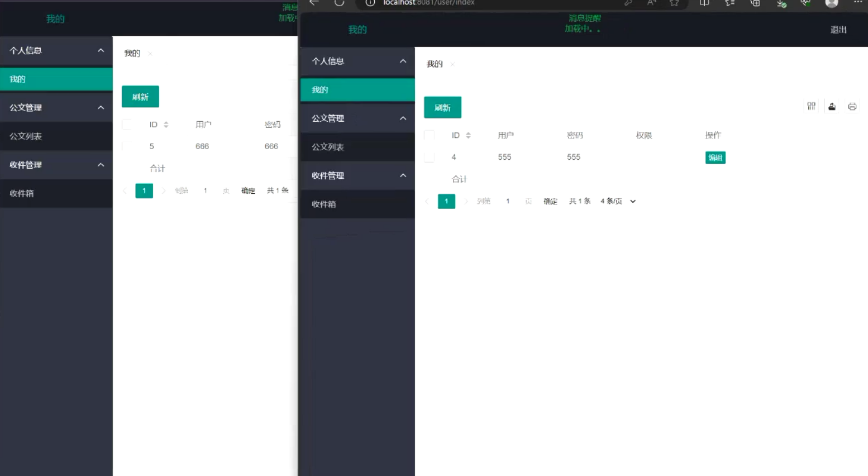
Task: Open 收件箱 in right window sidebar
Action: pyautogui.click(x=357, y=204)
